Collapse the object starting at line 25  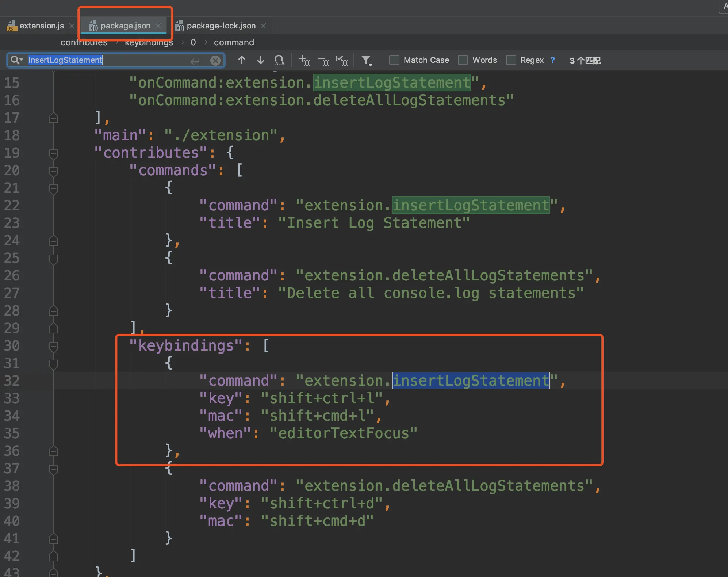coord(54,259)
